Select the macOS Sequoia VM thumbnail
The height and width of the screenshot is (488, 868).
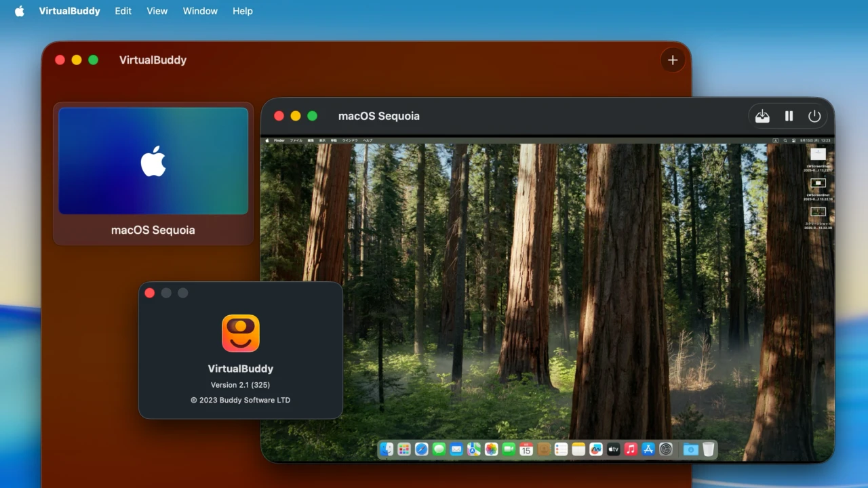coord(153,161)
